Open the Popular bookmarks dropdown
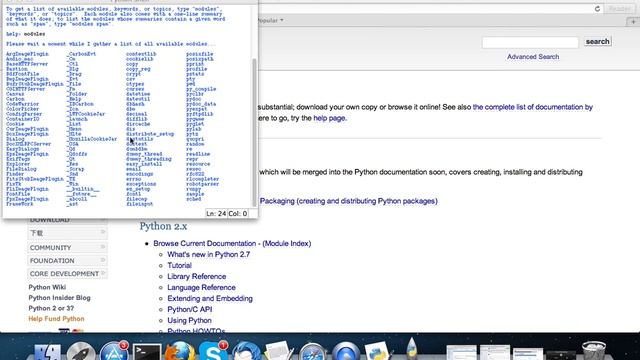This screenshot has height=360, width=640. coord(271,20)
